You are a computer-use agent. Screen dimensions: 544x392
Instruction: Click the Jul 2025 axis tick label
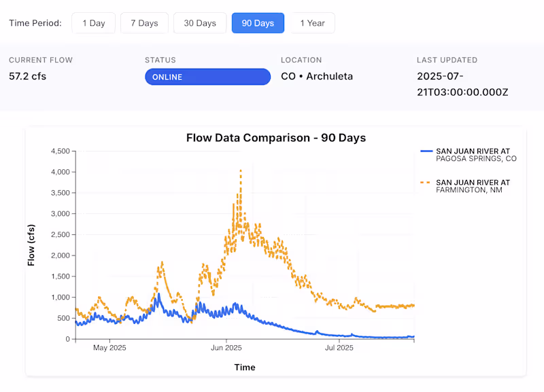339,348
